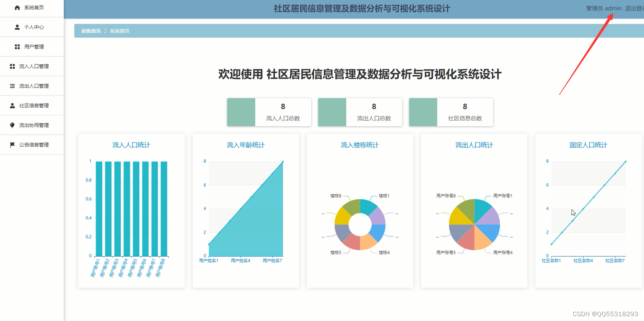
Task: Click the 流入人口统计 chart title
Action: [131, 145]
